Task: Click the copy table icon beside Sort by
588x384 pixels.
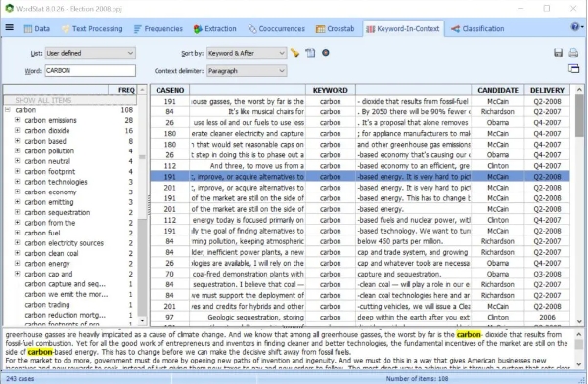Action: point(310,53)
